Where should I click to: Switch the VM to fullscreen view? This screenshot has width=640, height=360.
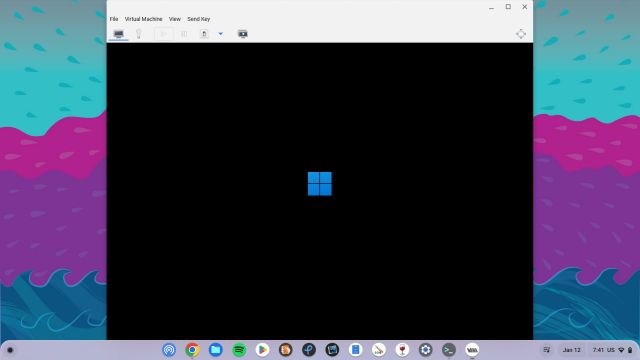(x=521, y=34)
